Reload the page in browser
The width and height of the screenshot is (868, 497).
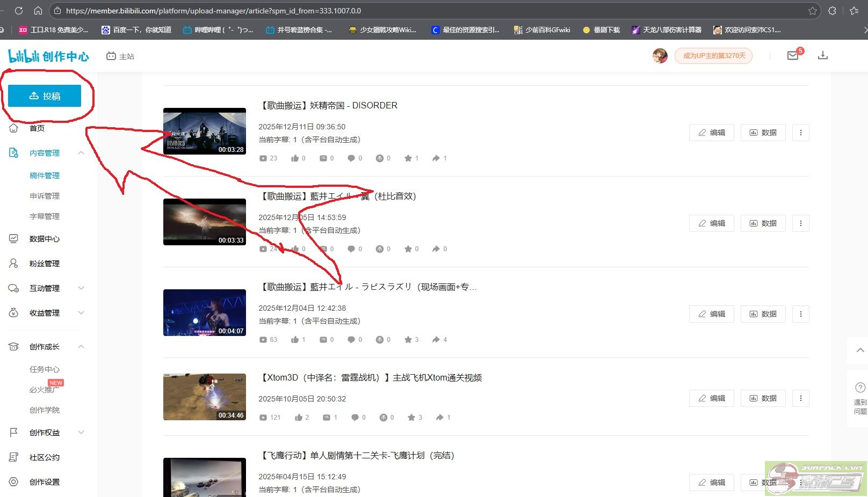click(19, 11)
